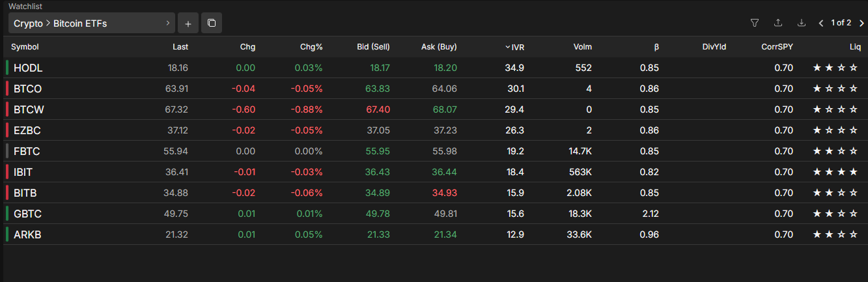Sort the table by Chg column

point(247,47)
